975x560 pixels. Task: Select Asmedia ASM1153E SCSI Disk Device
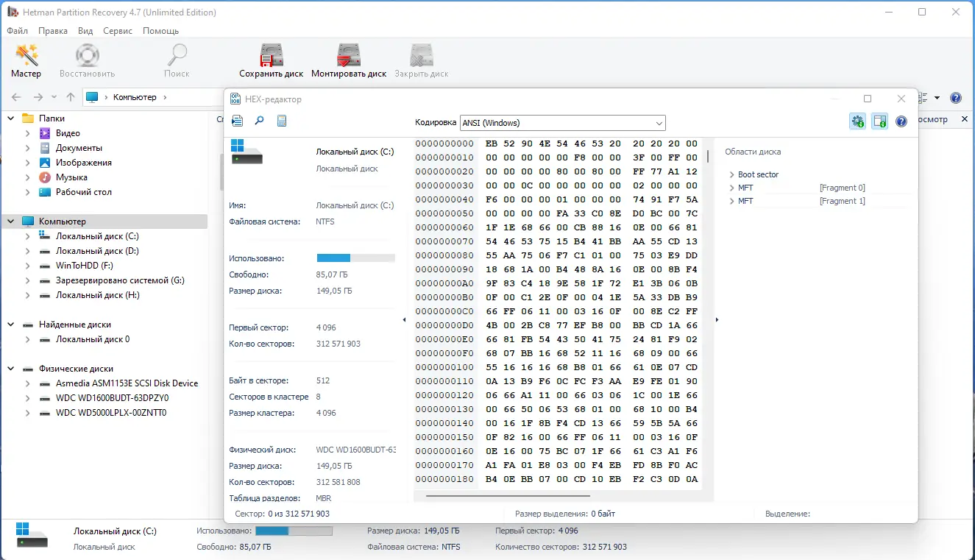pyautogui.click(x=127, y=383)
